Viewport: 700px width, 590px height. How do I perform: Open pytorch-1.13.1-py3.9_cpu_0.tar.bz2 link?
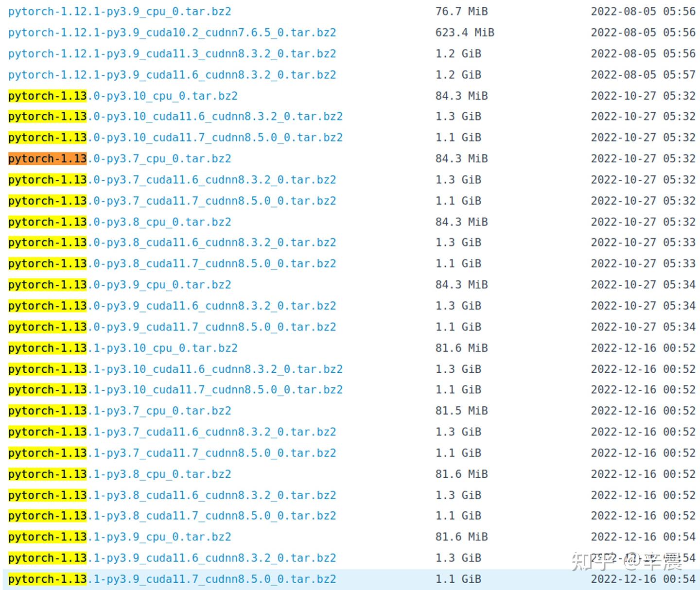(x=120, y=537)
